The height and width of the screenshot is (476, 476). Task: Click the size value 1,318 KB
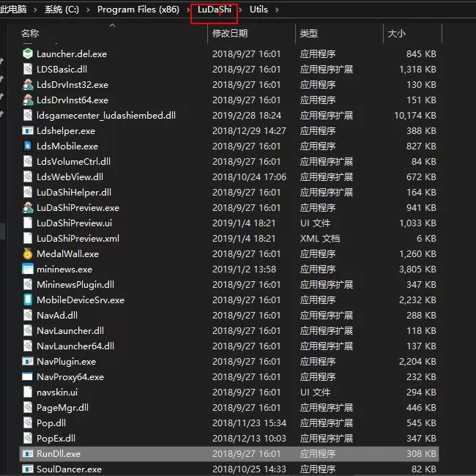[417, 70]
